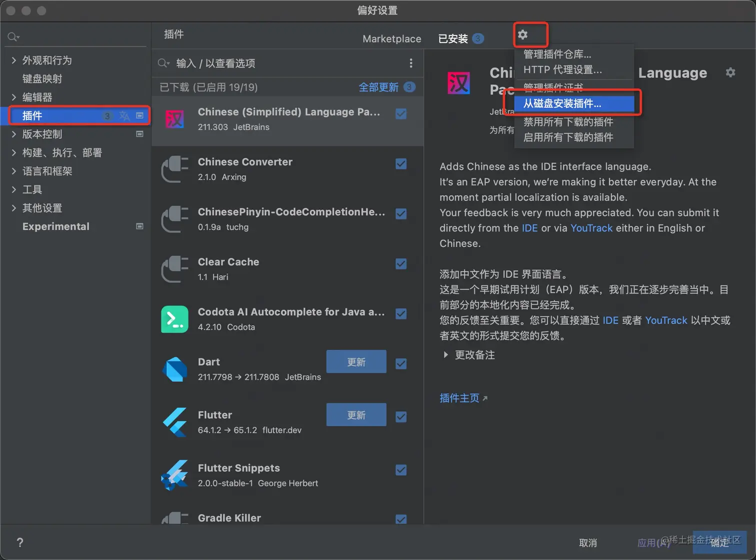Image resolution: width=756 pixels, height=560 pixels.
Task: Expand the 其他设置 settings group
Action: pyautogui.click(x=14, y=208)
